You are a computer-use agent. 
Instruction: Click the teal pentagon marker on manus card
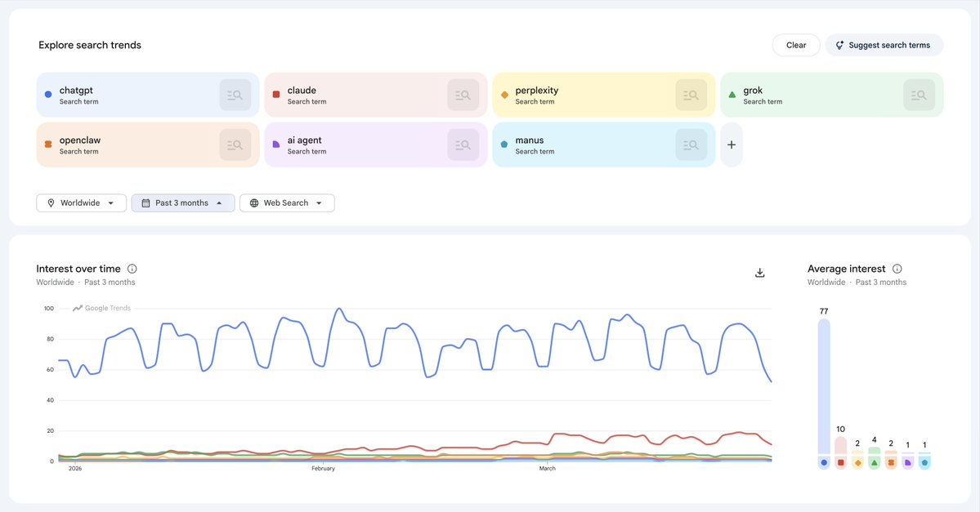(x=504, y=145)
